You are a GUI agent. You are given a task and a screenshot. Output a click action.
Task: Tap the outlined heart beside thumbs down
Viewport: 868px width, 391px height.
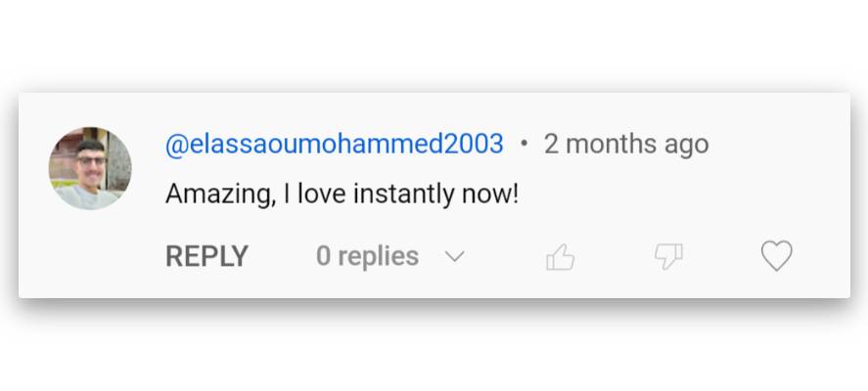pos(776,256)
